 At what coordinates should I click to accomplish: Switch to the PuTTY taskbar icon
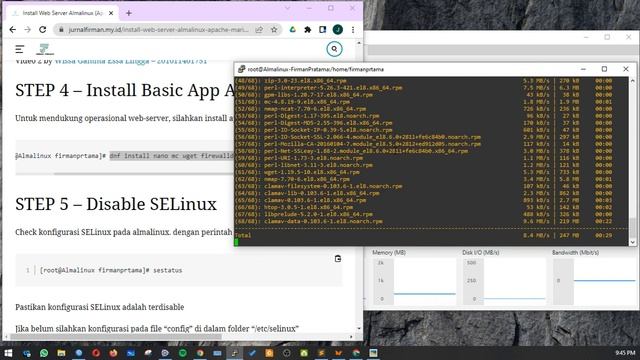pyautogui.click(x=235, y=353)
